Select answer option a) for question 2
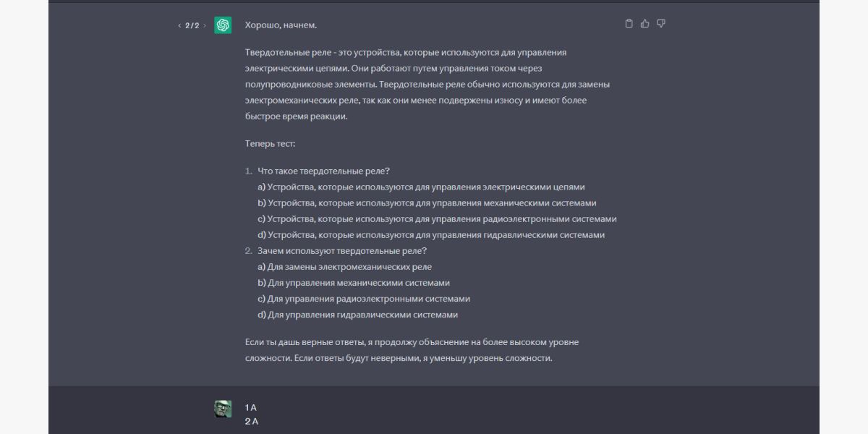The width and height of the screenshot is (868, 434). (345, 266)
